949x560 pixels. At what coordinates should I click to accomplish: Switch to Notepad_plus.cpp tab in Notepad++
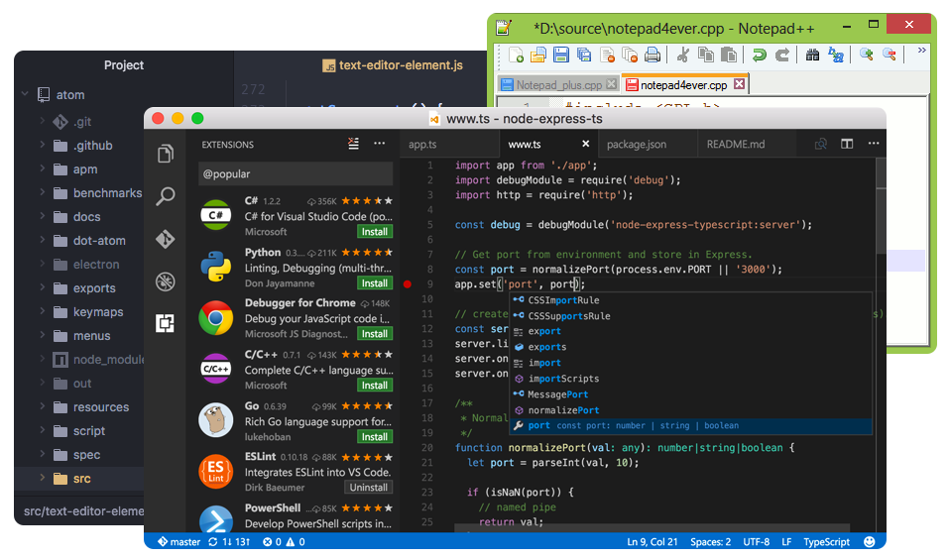click(x=558, y=84)
